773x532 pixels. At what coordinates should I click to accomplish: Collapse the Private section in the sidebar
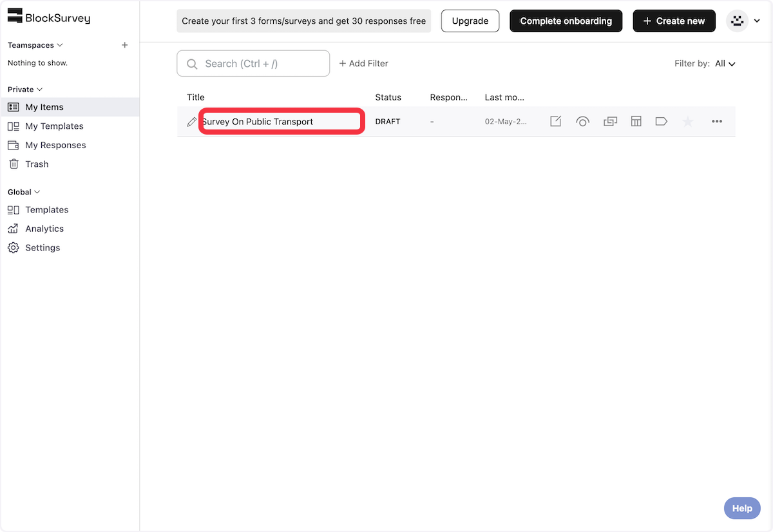click(24, 89)
